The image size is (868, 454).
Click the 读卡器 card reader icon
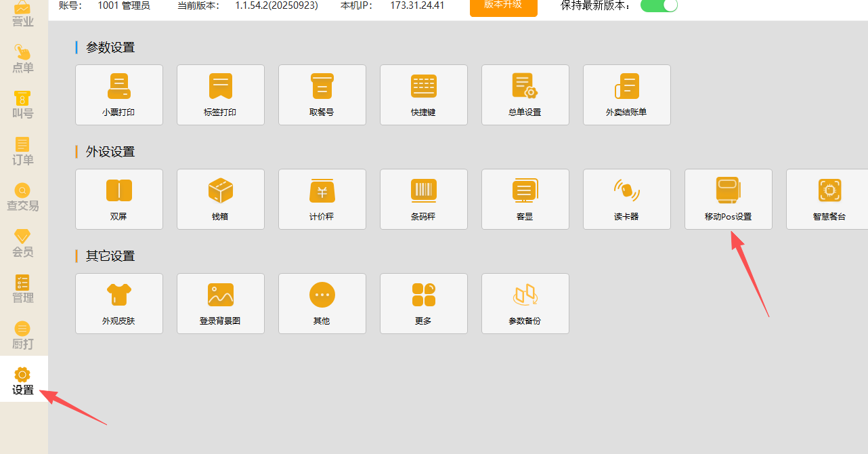click(627, 190)
